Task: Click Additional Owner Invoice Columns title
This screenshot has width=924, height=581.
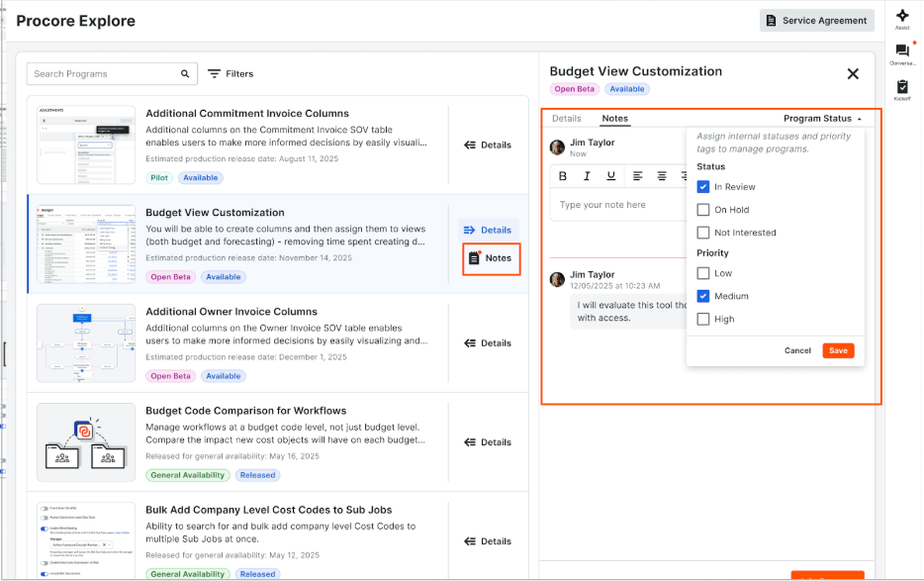Action: [231, 312]
